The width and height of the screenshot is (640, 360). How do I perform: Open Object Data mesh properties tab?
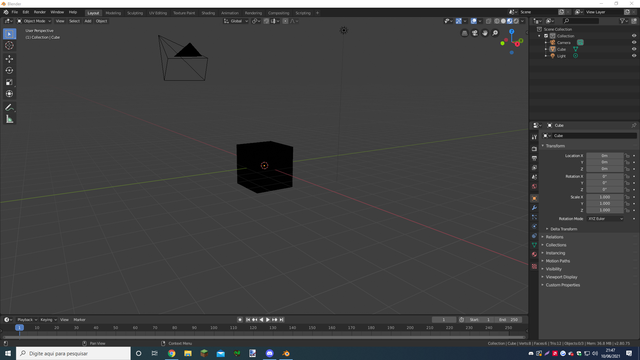click(x=534, y=245)
